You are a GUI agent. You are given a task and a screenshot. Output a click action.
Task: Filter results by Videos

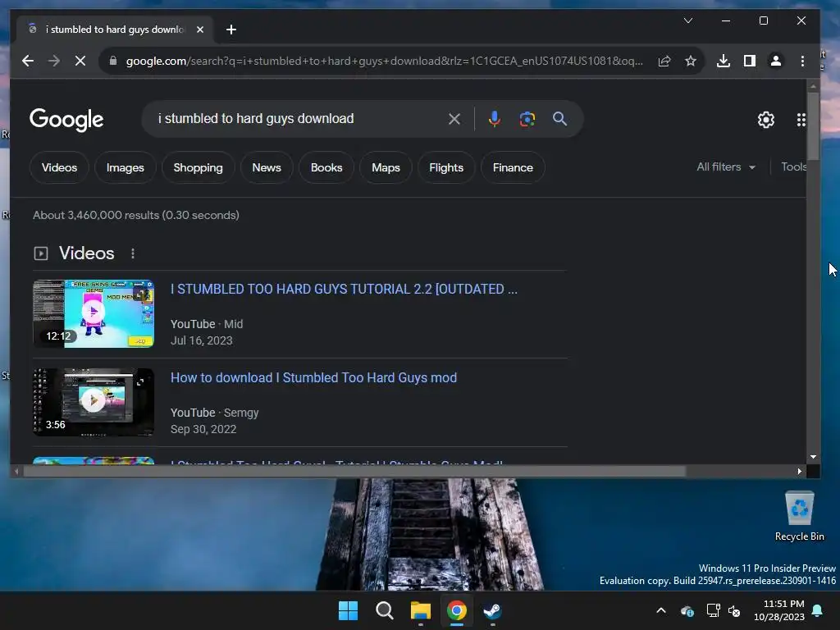[x=59, y=167]
